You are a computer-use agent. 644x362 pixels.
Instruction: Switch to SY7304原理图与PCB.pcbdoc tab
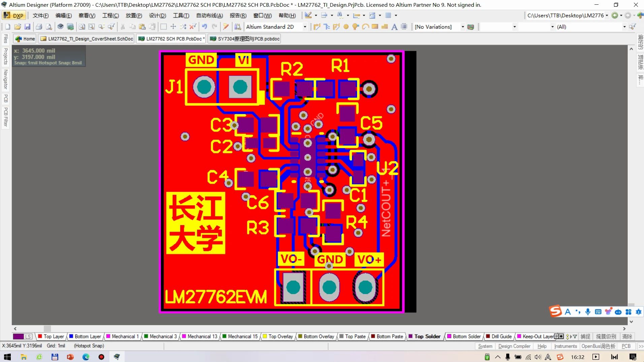pyautogui.click(x=245, y=39)
